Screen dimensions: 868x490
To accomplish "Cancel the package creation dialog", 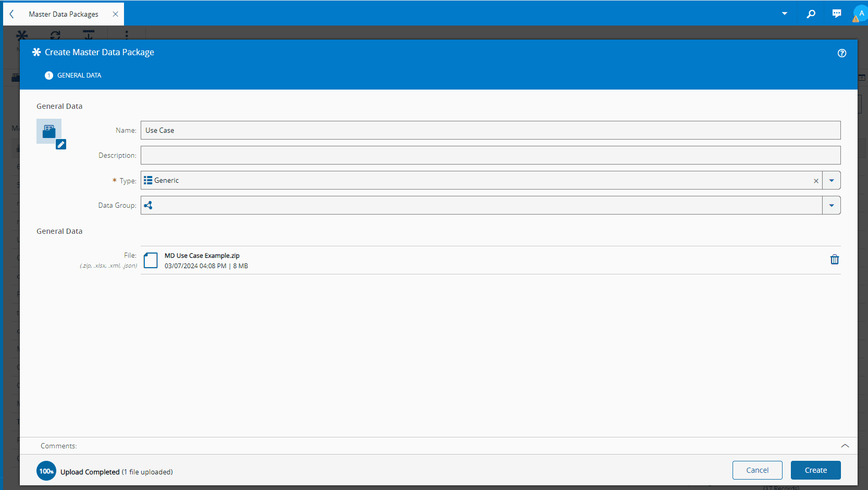I will pos(757,470).
